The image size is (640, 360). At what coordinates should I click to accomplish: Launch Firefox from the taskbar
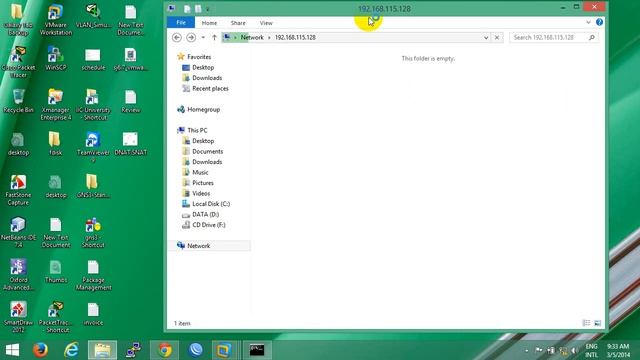click(40, 350)
